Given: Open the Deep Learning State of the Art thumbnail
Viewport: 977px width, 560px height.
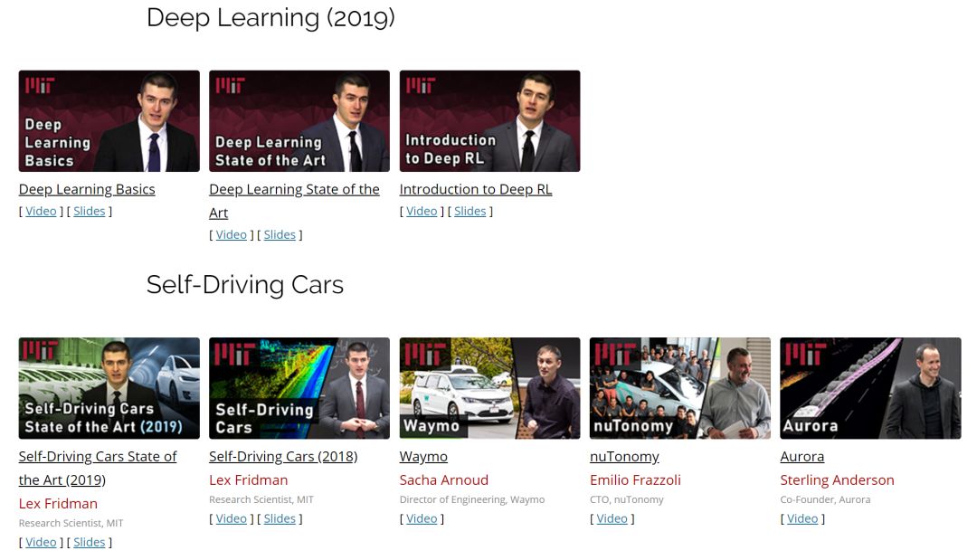Looking at the screenshot, I should click(x=299, y=121).
